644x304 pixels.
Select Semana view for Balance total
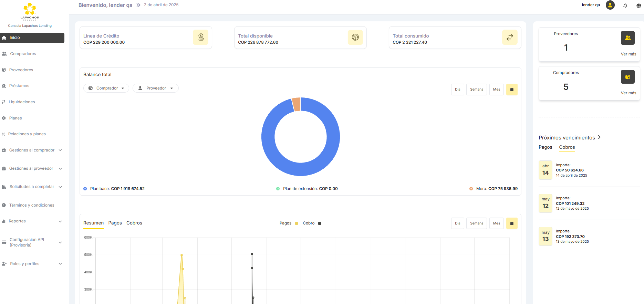click(x=476, y=90)
